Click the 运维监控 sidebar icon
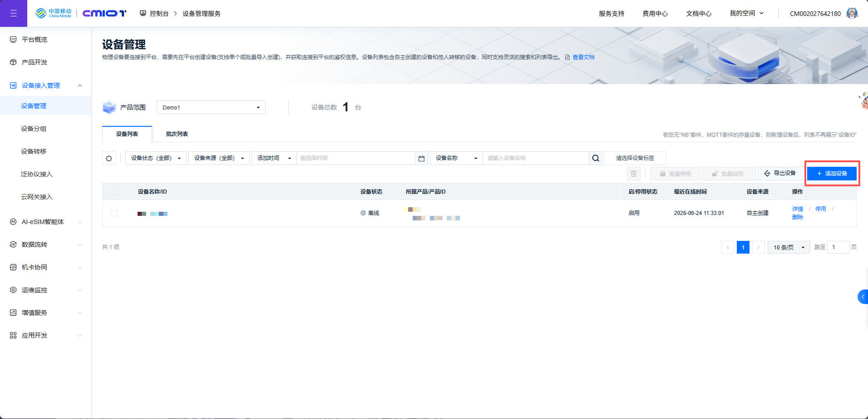 tap(13, 290)
